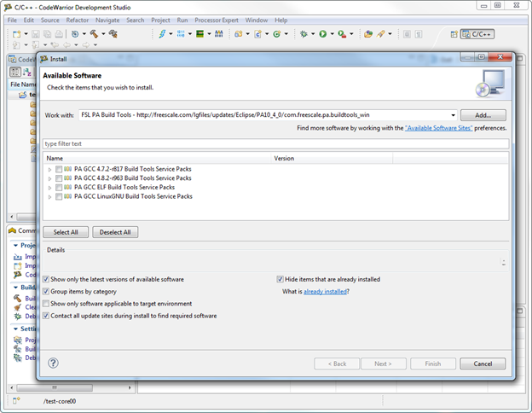Click the Open Perspective icon
532x413 pixels.
pyautogui.click(x=454, y=34)
